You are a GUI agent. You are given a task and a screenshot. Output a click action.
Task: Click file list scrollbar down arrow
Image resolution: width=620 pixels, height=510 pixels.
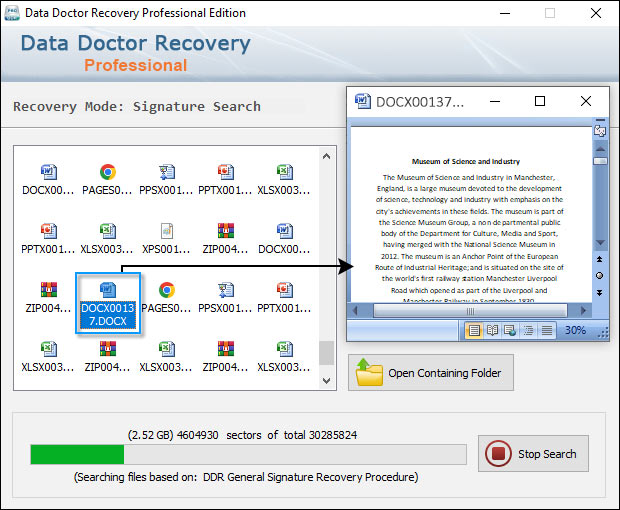point(326,381)
